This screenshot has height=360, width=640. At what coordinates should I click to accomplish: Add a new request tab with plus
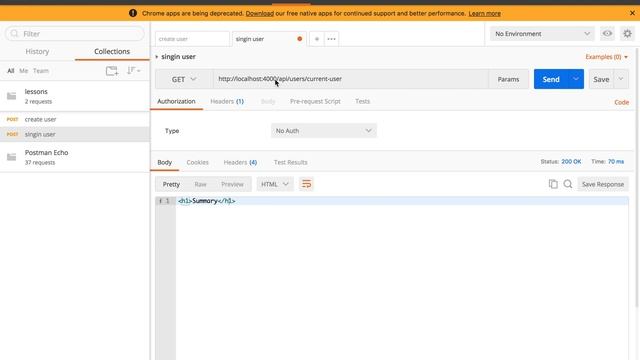[x=317, y=39]
